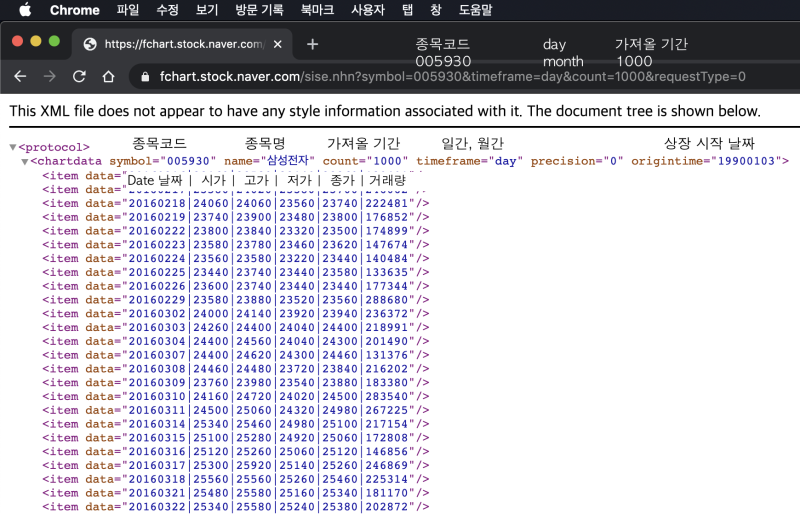This screenshot has width=800, height=514.
Task: Click the origintime="19900103" attribute
Action: [706, 161]
